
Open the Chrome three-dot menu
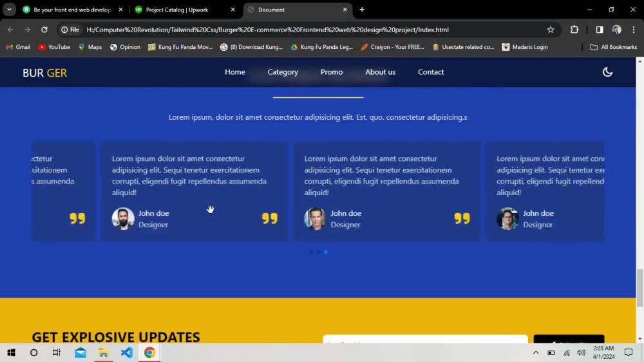tap(633, 30)
